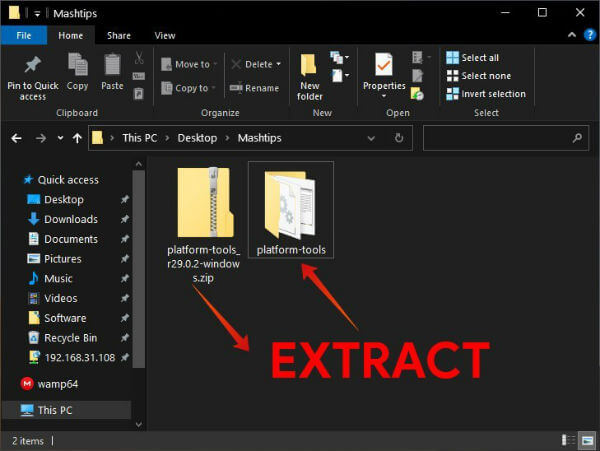The image size is (600, 451).
Task: Open the Delete dropdown arrow
Action: [279, 64]
